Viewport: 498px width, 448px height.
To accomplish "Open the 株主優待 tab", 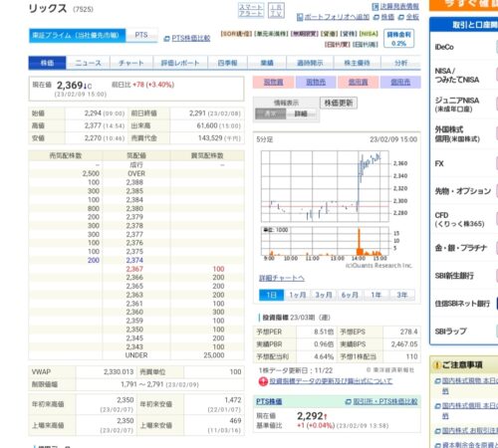I will [x=358, y=63].
